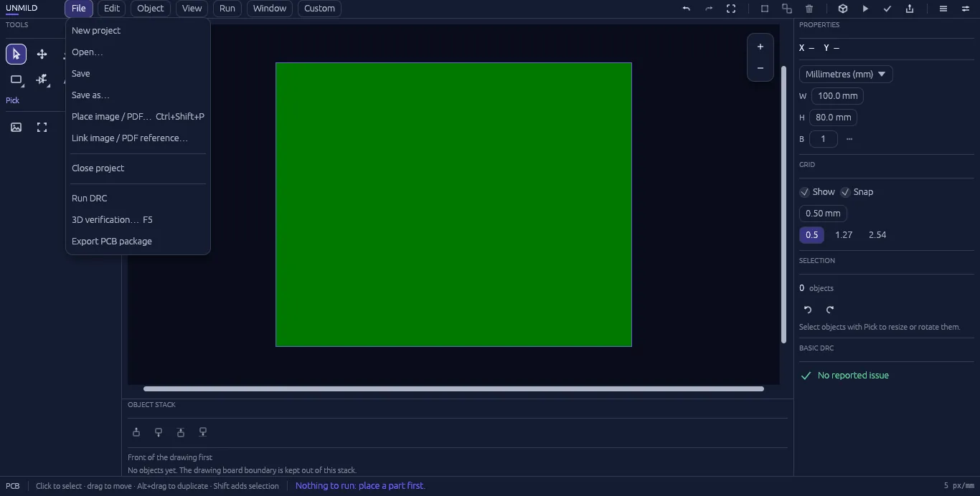Click the checkmark verify icon in toolbar
Image resolution: width=980 pixels, height=496 pixels.
pyautogui.click(x=887, y=9)
